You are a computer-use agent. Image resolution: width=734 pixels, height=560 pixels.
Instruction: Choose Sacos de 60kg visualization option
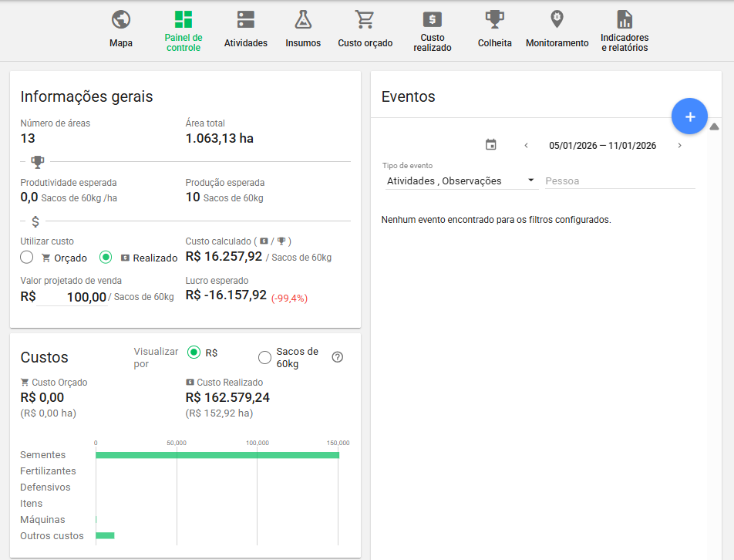click(265, 357)
